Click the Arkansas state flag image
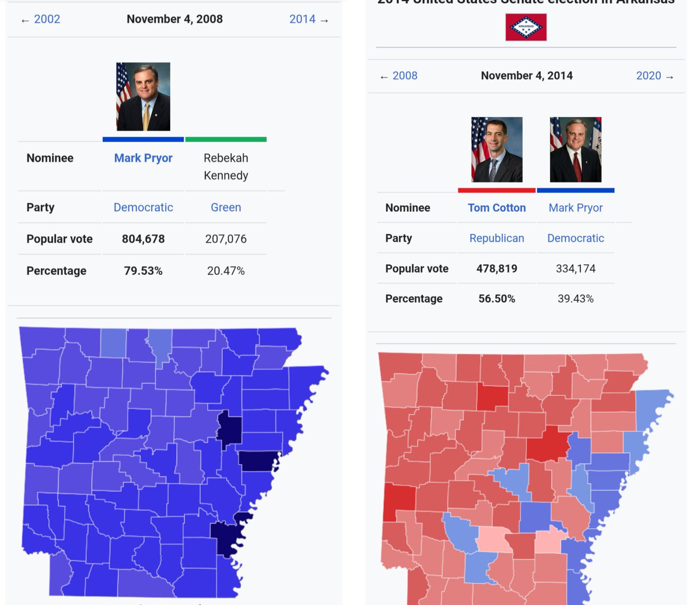 pyautogui.click(x=526, y=27)
